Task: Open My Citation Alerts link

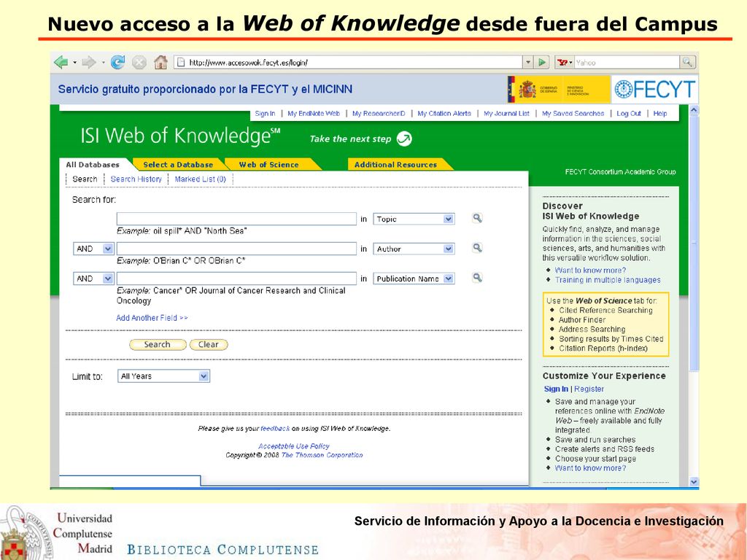Action: tap(444, 113)
